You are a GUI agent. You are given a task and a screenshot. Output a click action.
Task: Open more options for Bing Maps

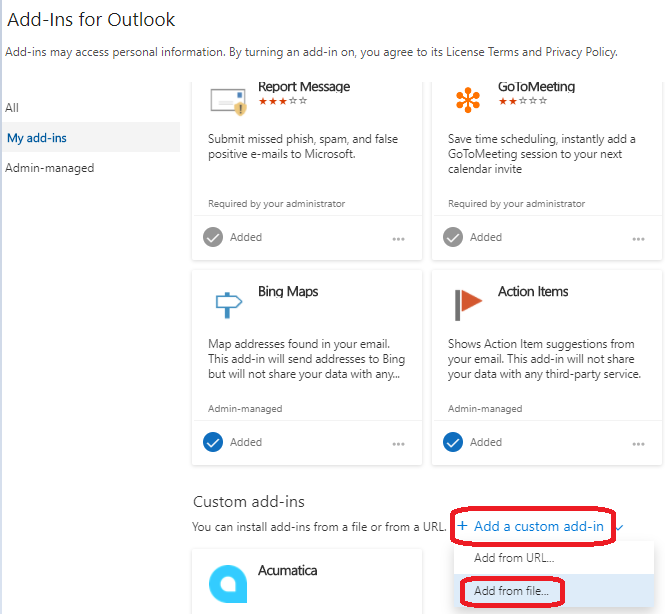click(399, 443)
